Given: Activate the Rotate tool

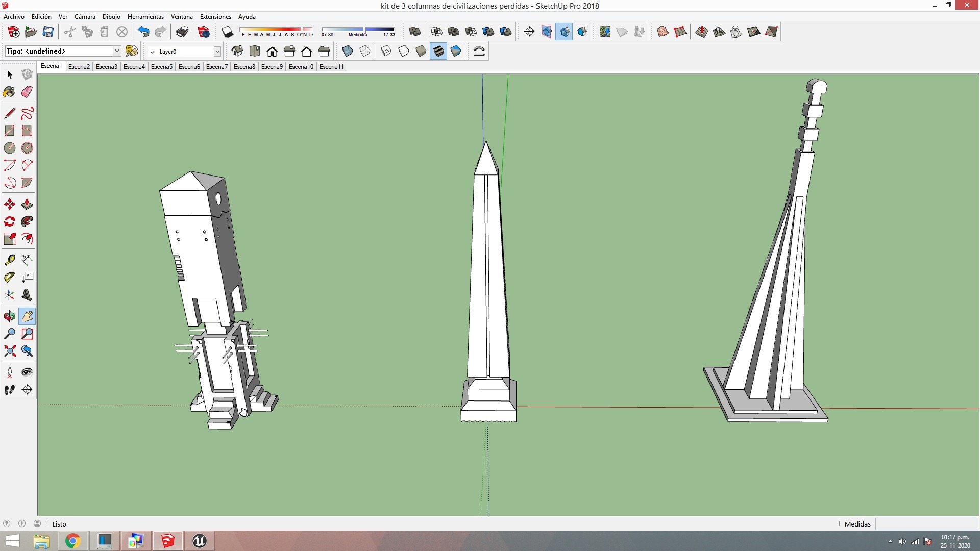Looking at the screenshot, I should [10, 221].
